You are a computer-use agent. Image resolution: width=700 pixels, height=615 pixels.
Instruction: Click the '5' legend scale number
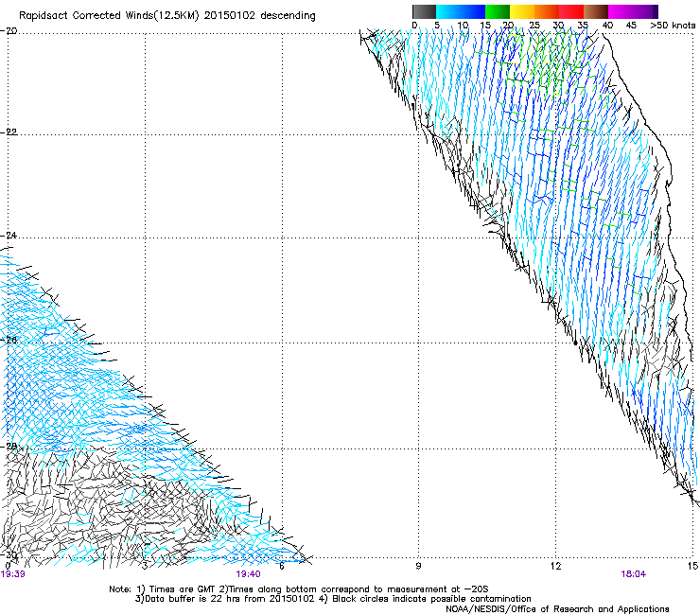pyautogui.click(x=437, y=26)
